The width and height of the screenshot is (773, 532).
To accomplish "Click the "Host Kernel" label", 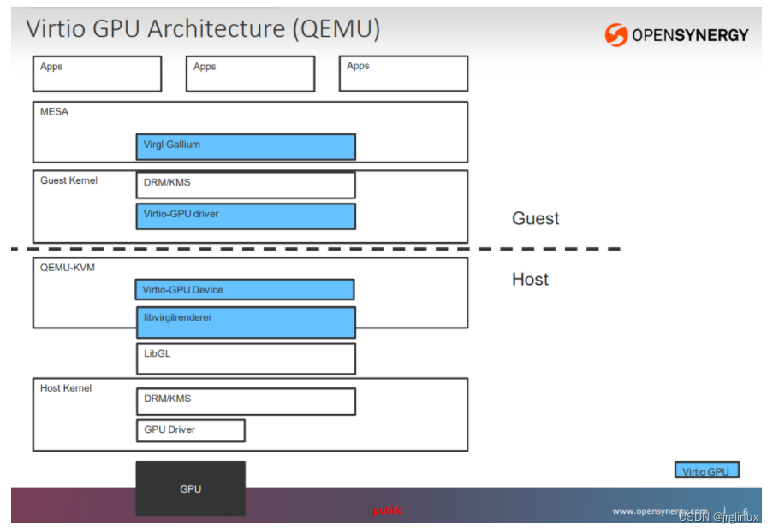I will [66, 388].
